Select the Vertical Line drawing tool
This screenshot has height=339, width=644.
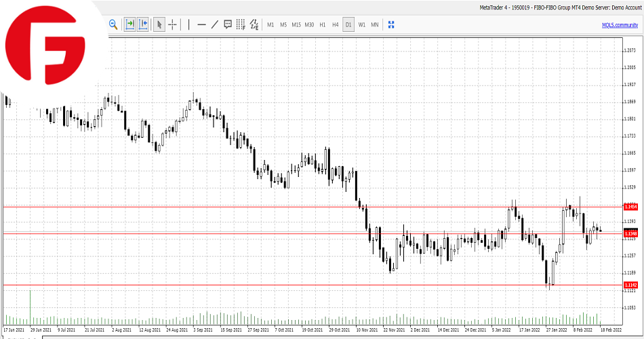[x=188, y=25]
